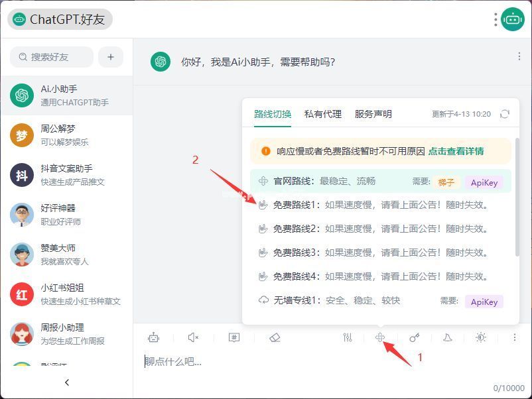Viewport: 532px width, 399px height.
Task: Click the 搜索好友 search field
Action: (52, 57)
